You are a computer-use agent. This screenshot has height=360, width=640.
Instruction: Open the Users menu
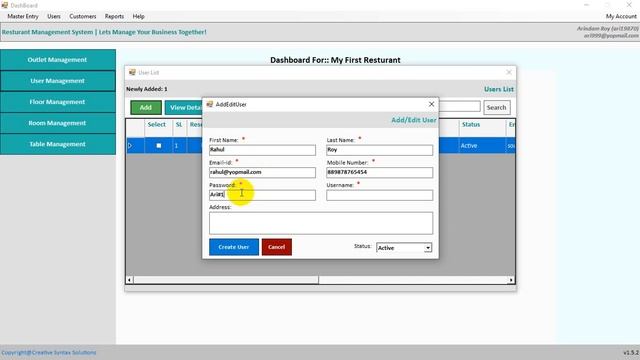point(53,16)
